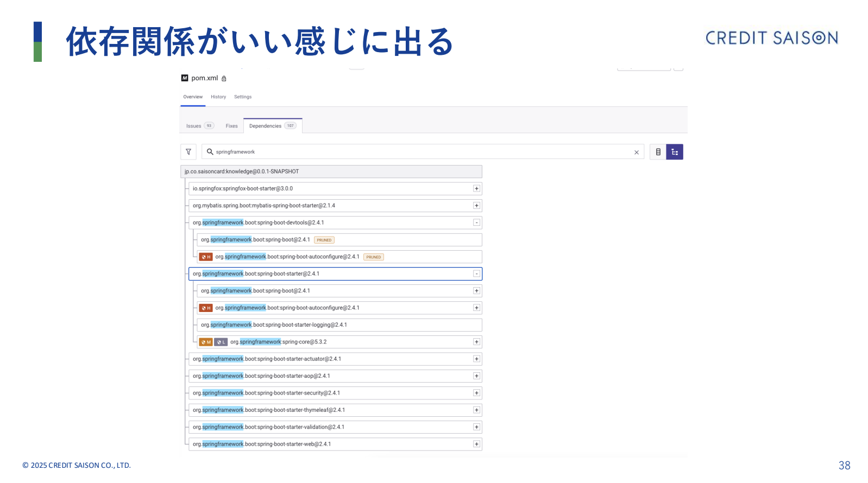Click the Maven icon beside pom.xml
This screenshot has width=868, height=483.
point(185,78)
